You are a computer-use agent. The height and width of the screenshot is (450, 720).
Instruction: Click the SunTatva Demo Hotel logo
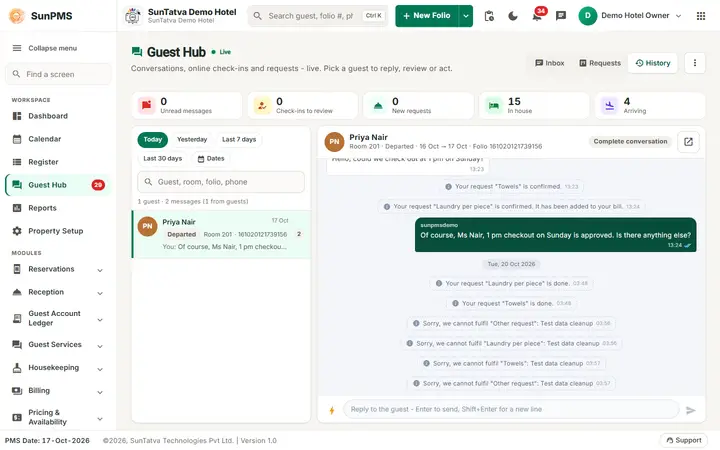[x=133, y=16]
